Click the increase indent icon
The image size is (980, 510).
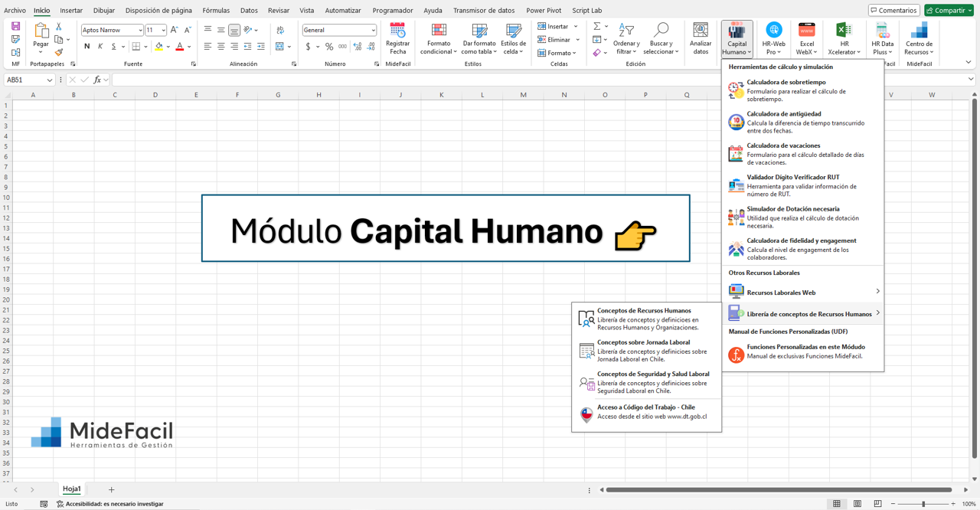pyautogui.click(x=261, y=47)
